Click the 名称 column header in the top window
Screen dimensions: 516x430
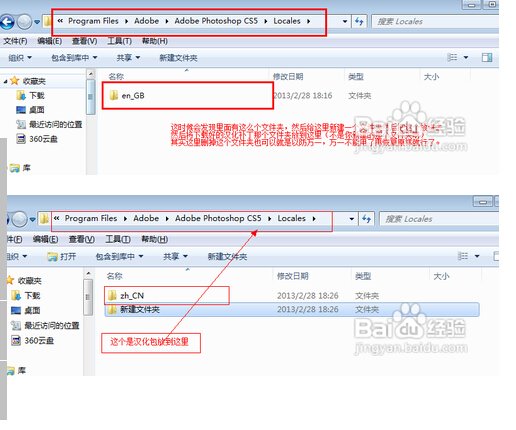(116, 77)
